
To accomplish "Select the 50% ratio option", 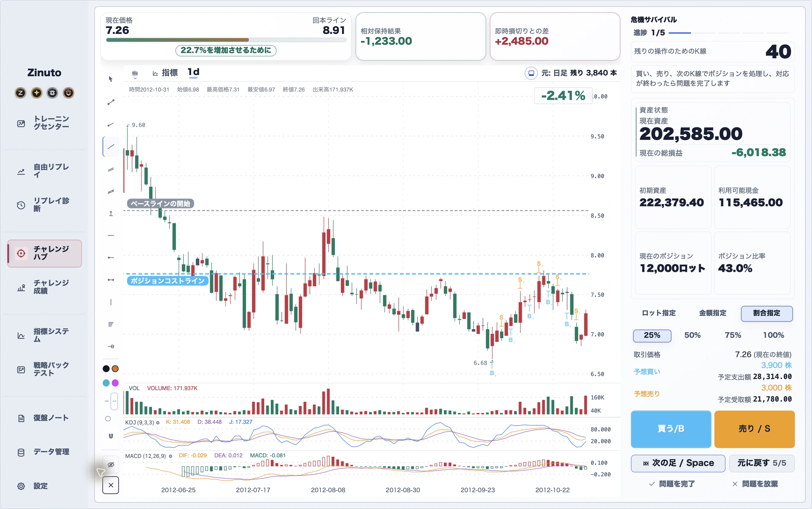I will (692, 335).
